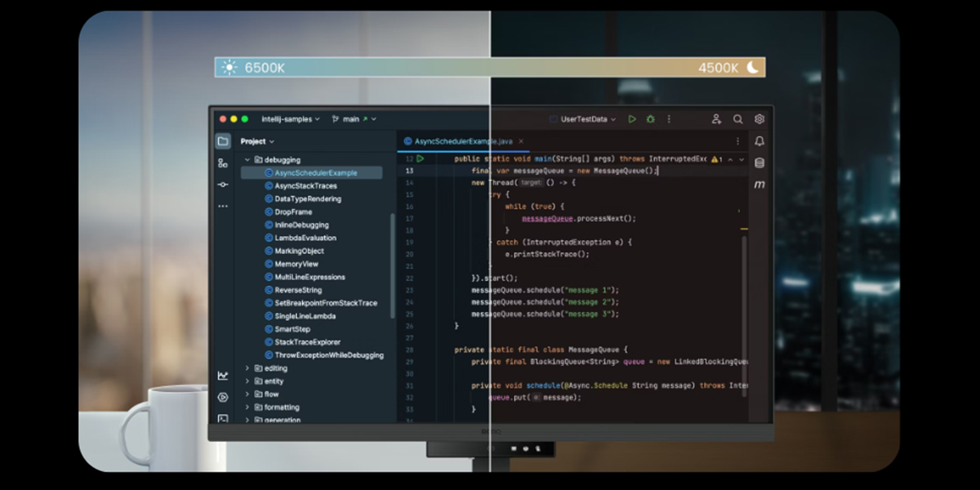Image resolution: width=980 pixels, height=490 pixels.
Task: Open the UserTestData run configuration dropdown
Action: (x=583, y=119)
